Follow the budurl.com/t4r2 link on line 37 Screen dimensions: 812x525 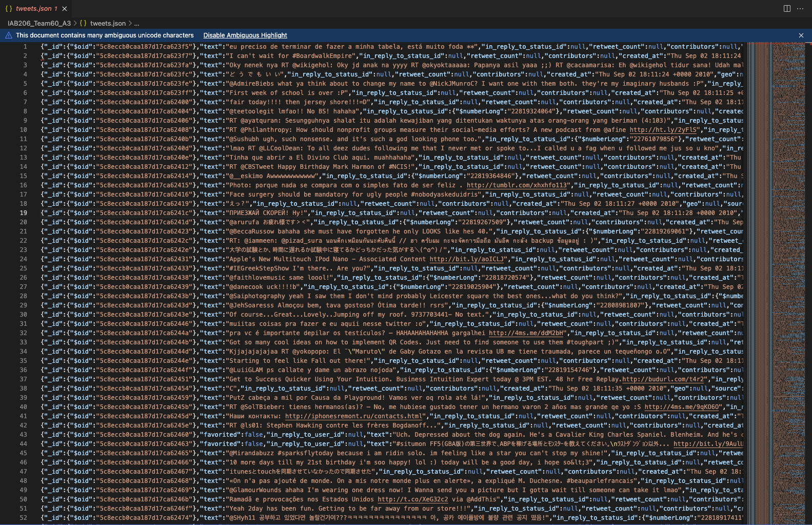(664, 379)
